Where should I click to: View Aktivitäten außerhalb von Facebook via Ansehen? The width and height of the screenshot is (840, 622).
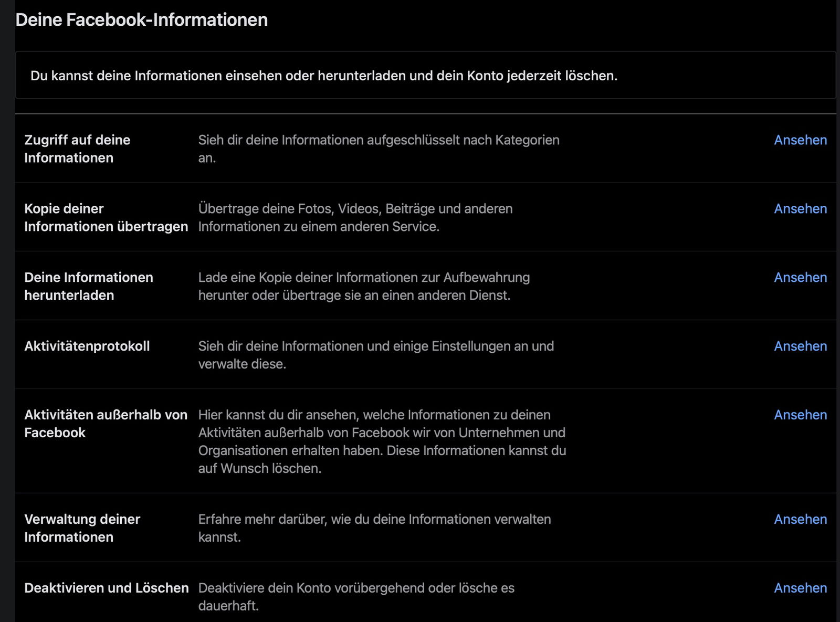click(x=800, y=415)
